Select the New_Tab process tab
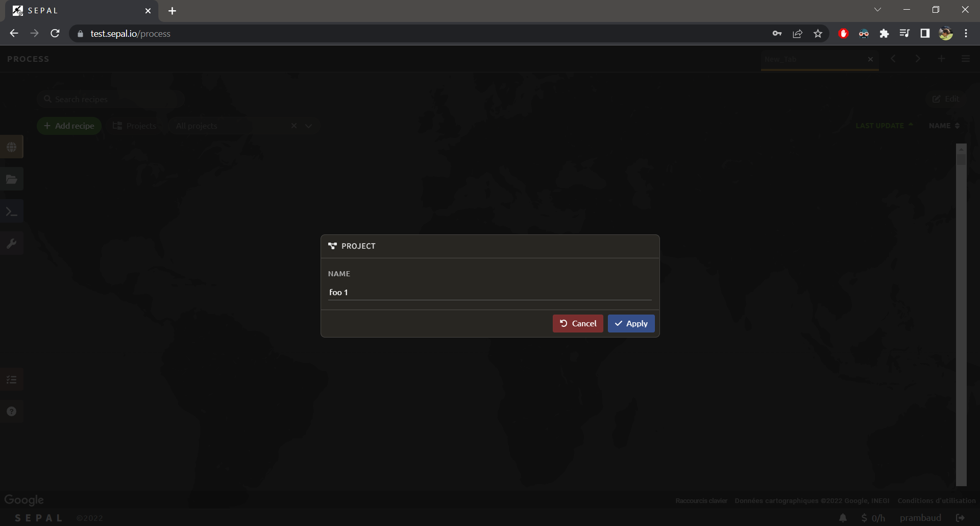The image size is (980, 526). coord(812,59)
